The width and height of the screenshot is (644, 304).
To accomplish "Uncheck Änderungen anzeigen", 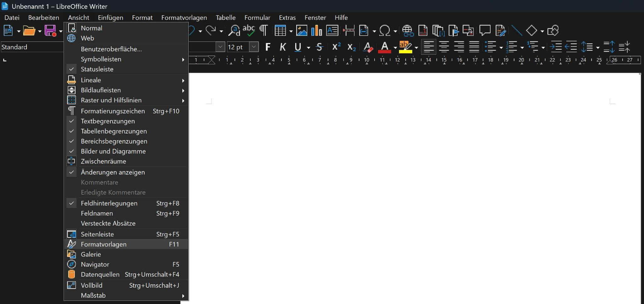I will [x=113, y=172].
